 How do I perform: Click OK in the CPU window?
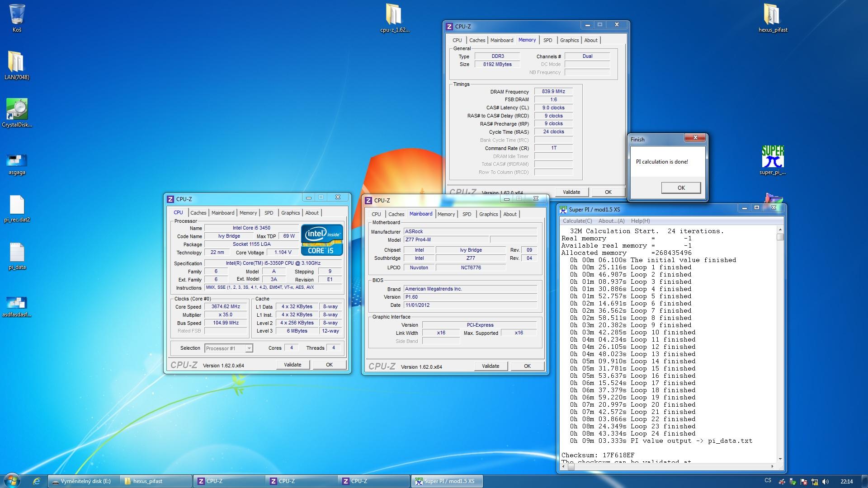click(329, 365)
